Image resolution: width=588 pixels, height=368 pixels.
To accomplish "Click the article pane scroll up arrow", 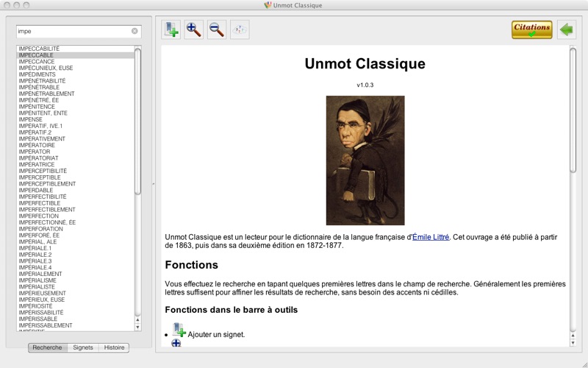I will point(573,336).
